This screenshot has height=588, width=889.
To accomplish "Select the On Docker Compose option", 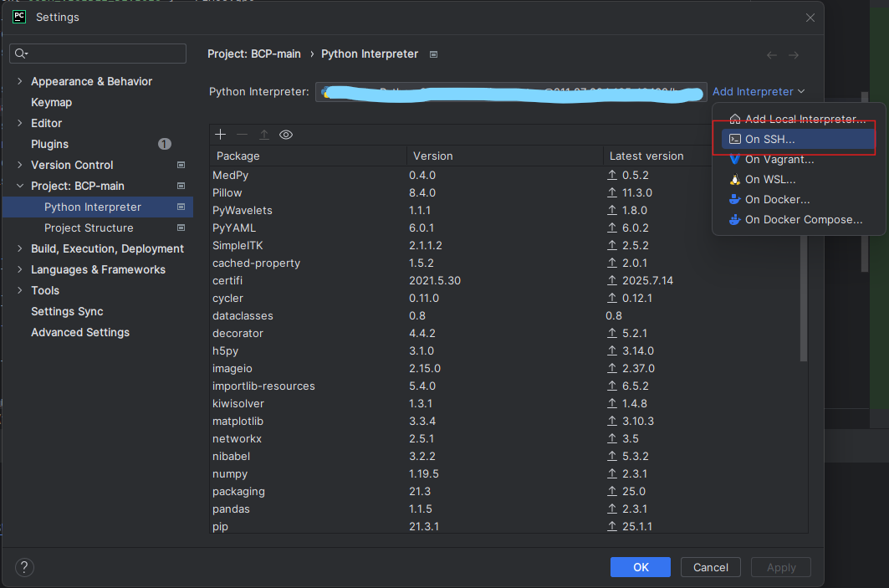I will pyautogui.click(x=799, y=219).
